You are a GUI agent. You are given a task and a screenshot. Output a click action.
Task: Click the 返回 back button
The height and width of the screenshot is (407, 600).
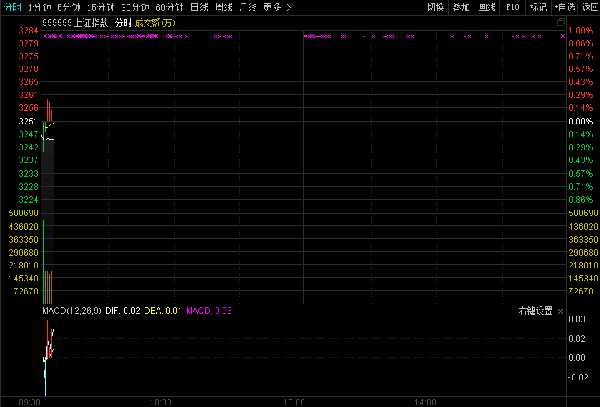[589, 7]
